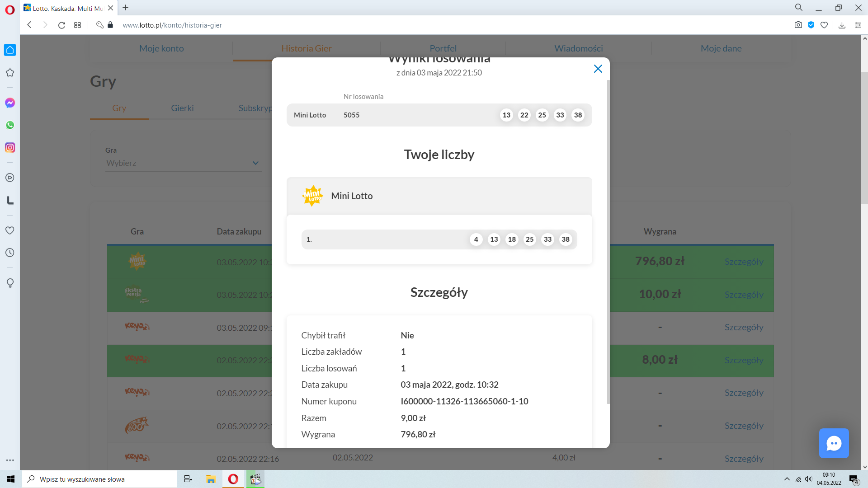Open WhatsApp in Opera sidebar
Viewport: 868px width, 488px height.
point(10,125)
